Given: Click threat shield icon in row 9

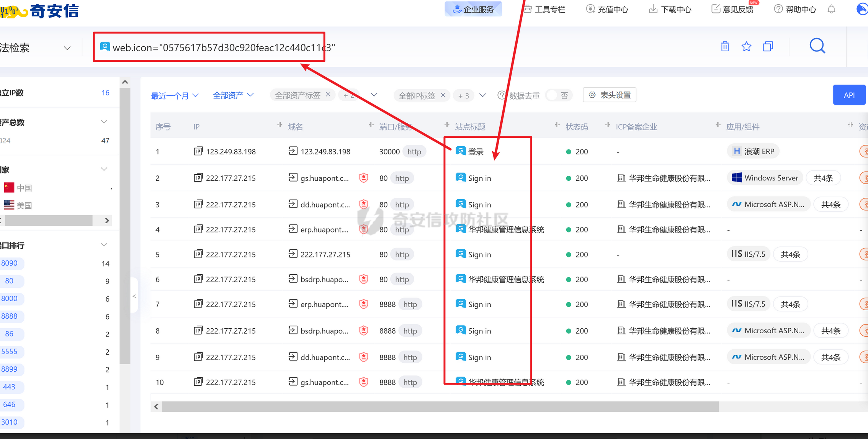Looking at the screenshot, I should (x=364, y=357).
